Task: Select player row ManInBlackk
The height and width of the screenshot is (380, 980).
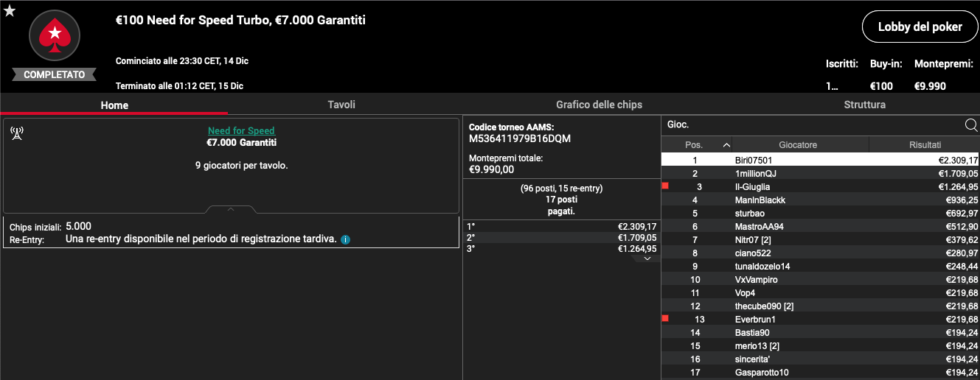Action: 821,200
